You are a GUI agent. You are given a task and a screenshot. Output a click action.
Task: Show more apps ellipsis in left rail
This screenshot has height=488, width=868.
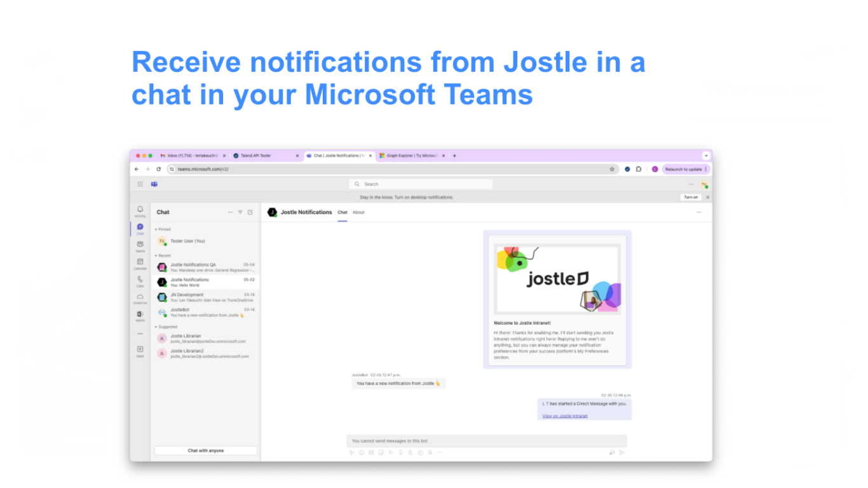tap(140, 333)
